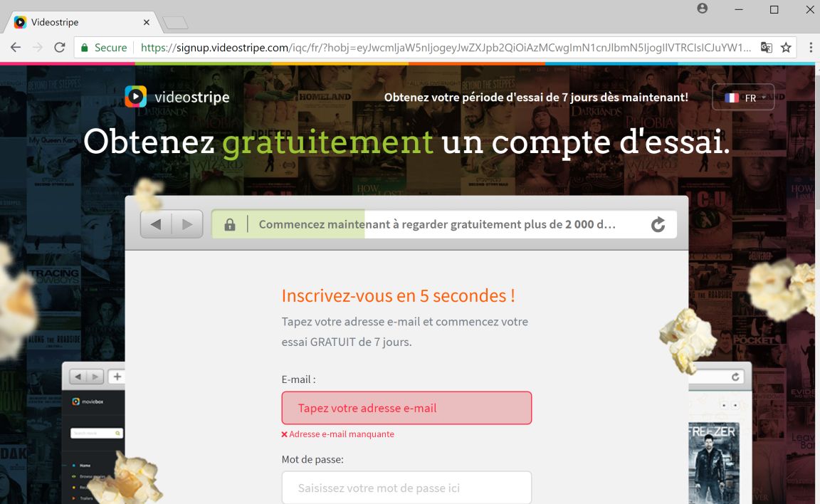This screenshot has height=504, width=820.
Task: Click the Freezer movie poster thumbnail
Action: pos(713,463)
